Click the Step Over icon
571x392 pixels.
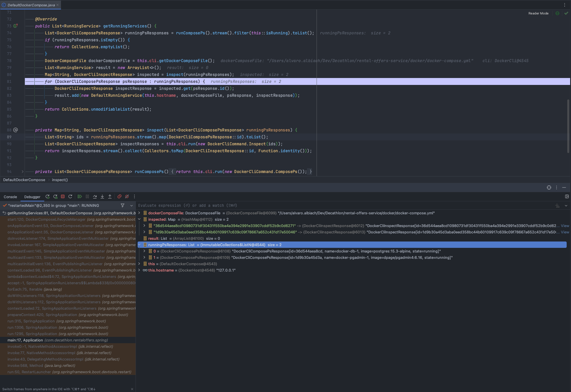[95, 196]
